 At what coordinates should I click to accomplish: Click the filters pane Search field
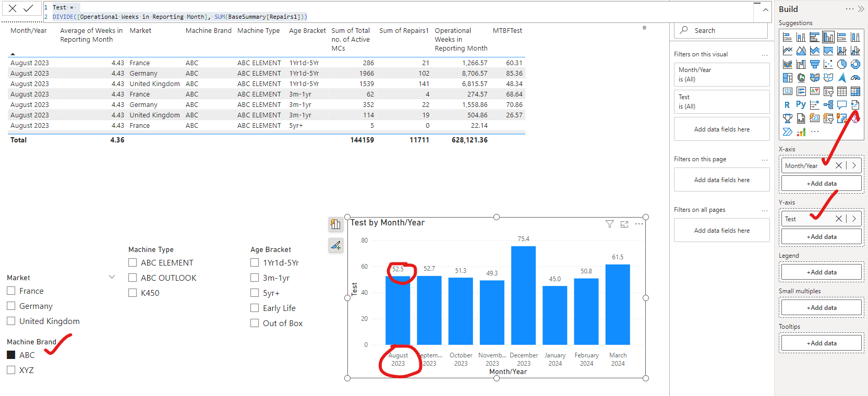(x=722, y=30)
